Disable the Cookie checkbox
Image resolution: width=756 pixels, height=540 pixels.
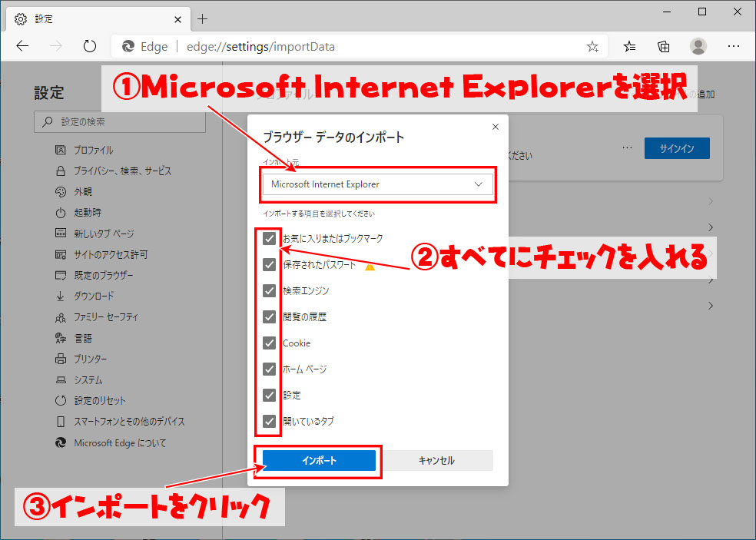coord(269,343)
